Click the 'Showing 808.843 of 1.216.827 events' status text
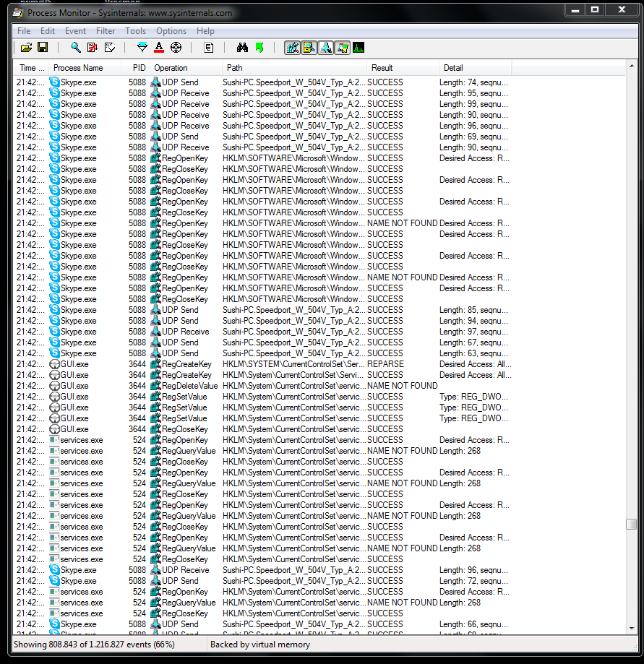The height and width of the screenshot is (664, 644). pos(94,644)
